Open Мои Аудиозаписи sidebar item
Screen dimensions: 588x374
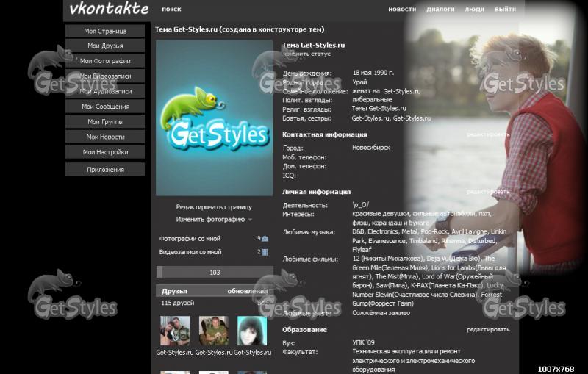point(105,91)
